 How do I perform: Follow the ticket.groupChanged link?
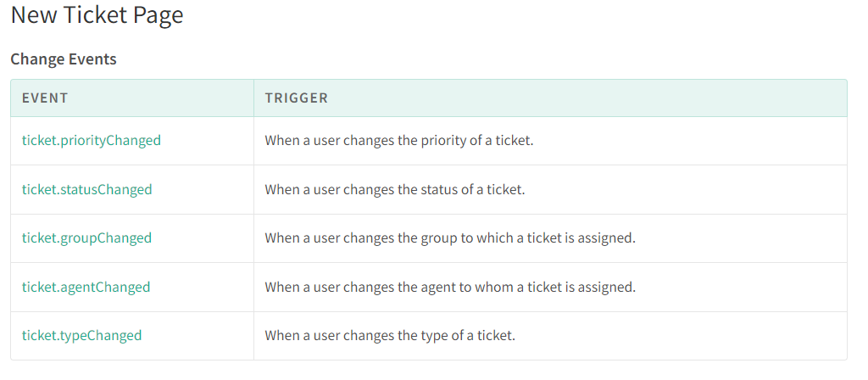pyautogui.click(x=87, y=238)
